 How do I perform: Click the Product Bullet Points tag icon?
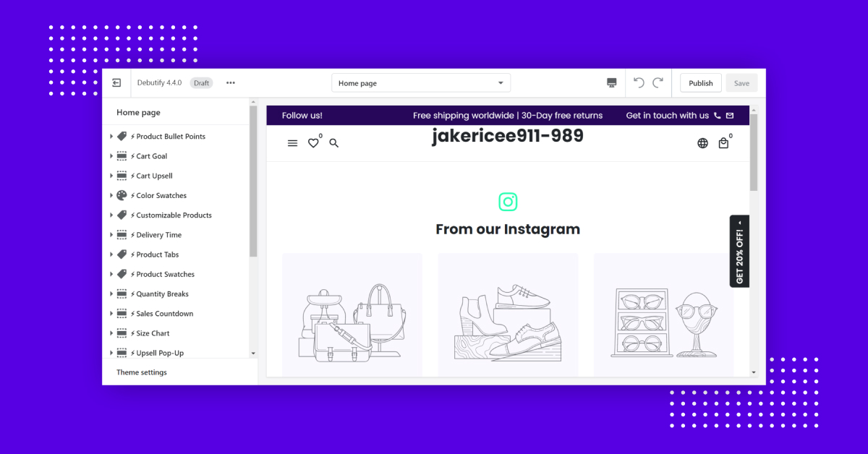122,136
